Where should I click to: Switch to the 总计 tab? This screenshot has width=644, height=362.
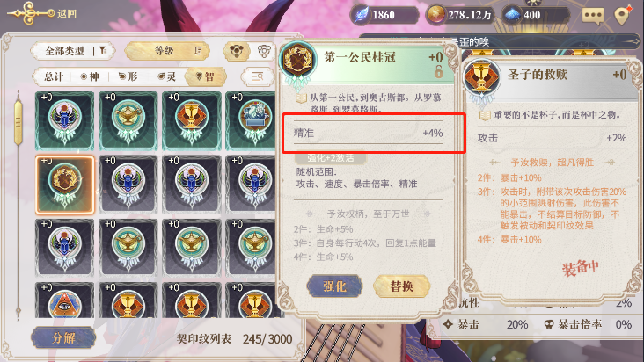pyautogui.click(x=54, y=76)
